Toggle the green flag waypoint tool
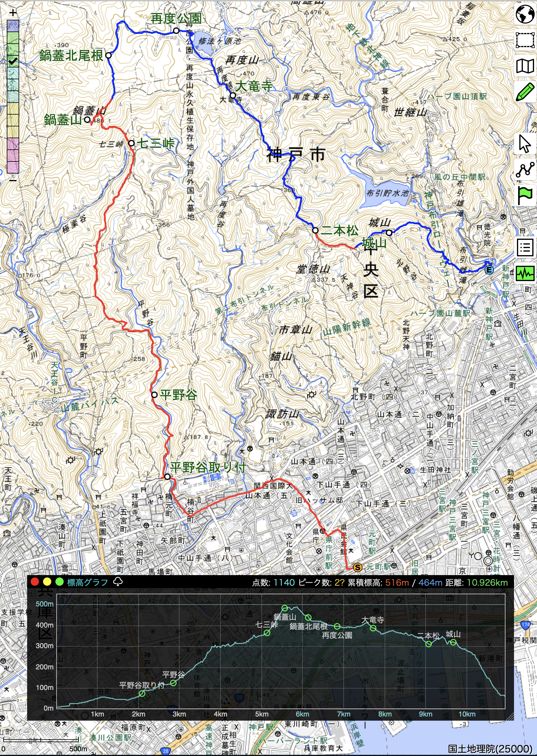Screen dimensions: 537x756 tap(525, 195)
